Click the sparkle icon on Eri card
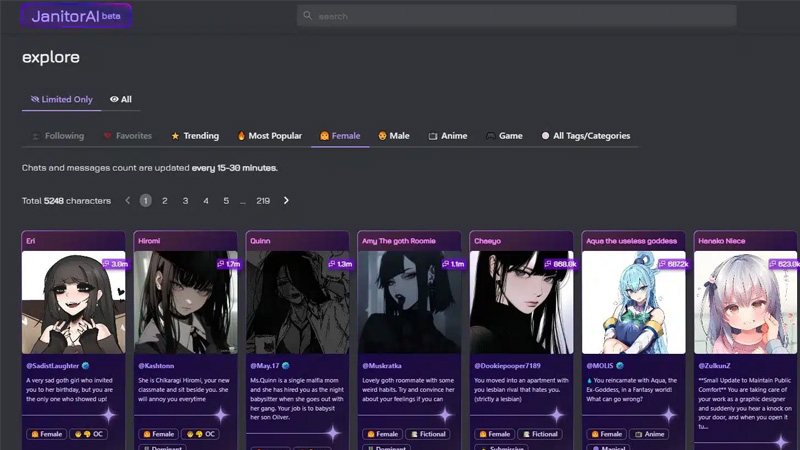This screenshot has width=800, height=450. pos(109,414)
